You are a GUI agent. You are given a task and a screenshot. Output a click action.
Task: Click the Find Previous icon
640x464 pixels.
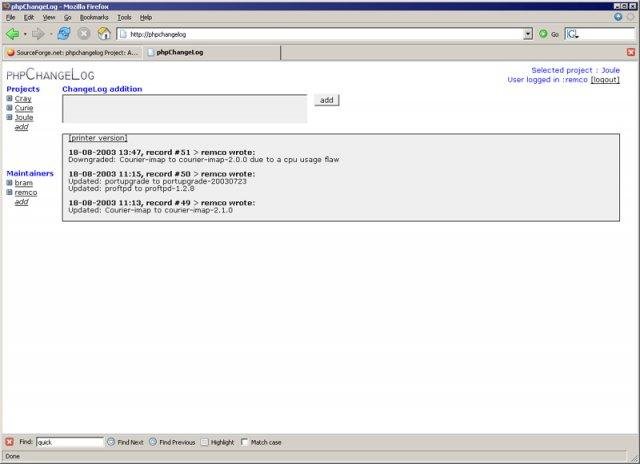[153, 442]
